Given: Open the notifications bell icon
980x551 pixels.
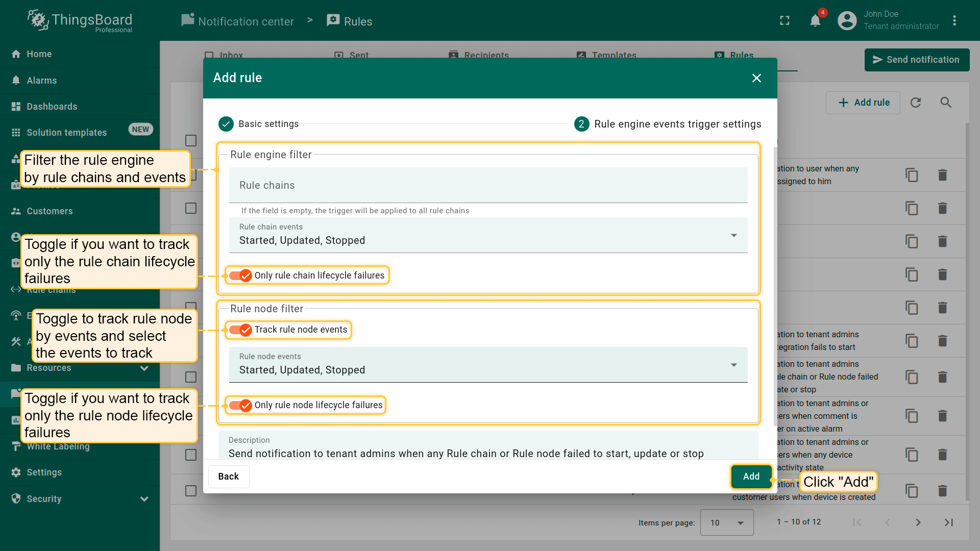Looking at the screenshot, I should point(815,21).
